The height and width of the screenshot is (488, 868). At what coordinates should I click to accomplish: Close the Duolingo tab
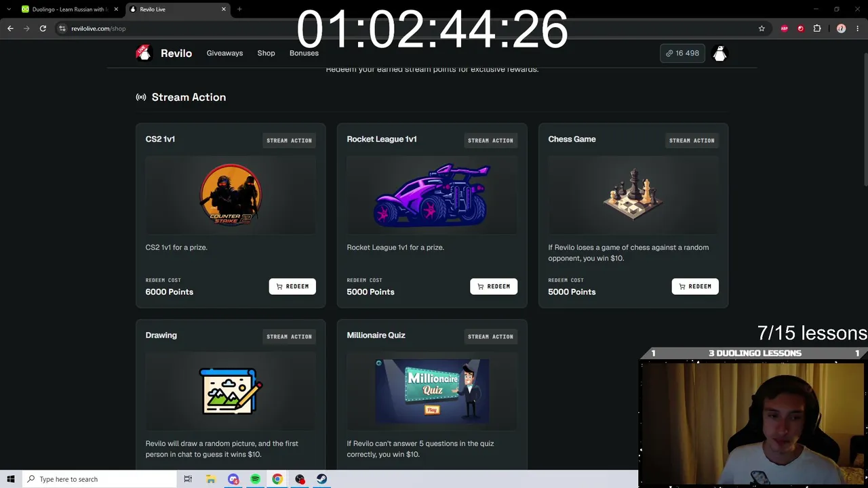coord(116,9)
